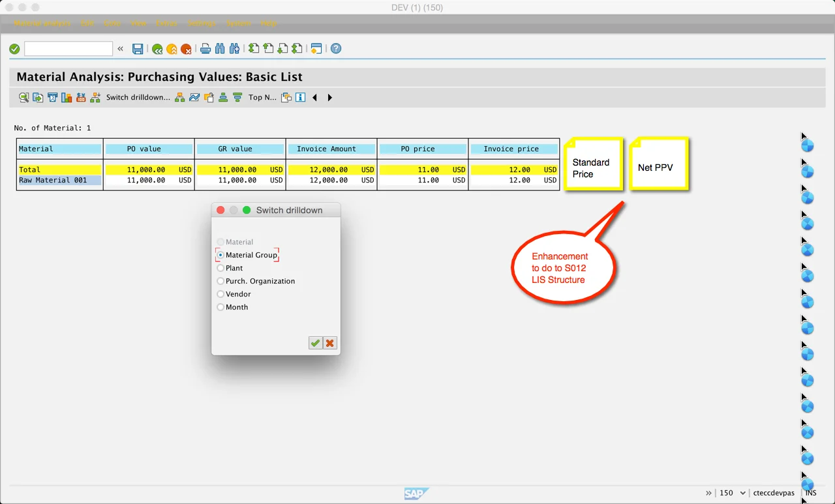Click the yellow Exit icon
Image resolution: width=835 pixels, height=504 pixels.
[x=172, y=49]
